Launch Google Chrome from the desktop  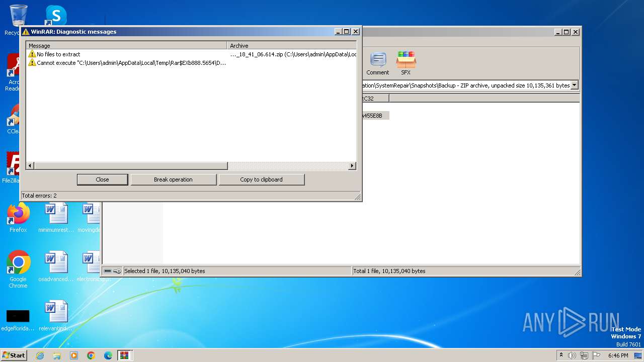click(18, 269)
